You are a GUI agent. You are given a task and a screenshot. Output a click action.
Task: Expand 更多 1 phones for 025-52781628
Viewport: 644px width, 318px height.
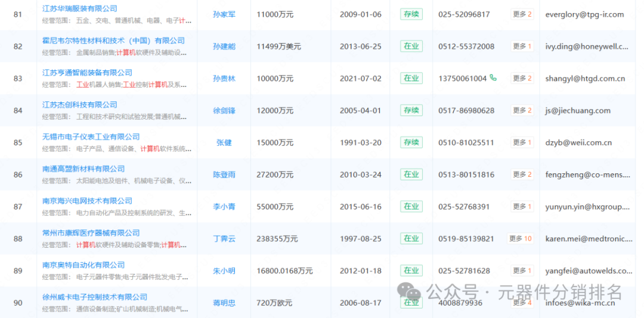pos(522,270)
